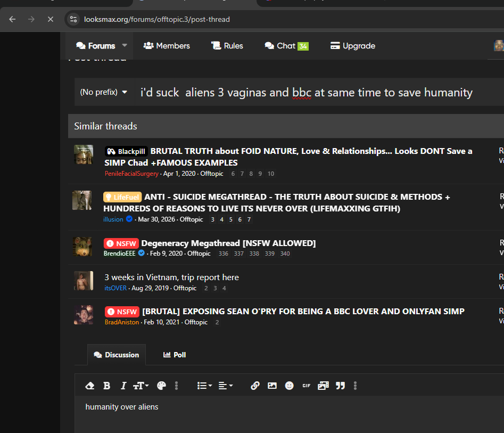
Task: Open Chat with 34 badge
Action: pos(286,46)
